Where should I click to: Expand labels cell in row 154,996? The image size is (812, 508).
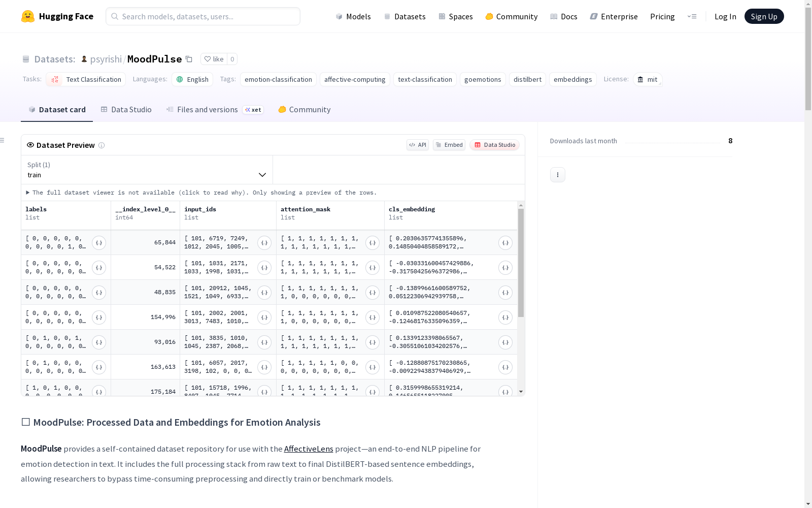coord(99,317)
